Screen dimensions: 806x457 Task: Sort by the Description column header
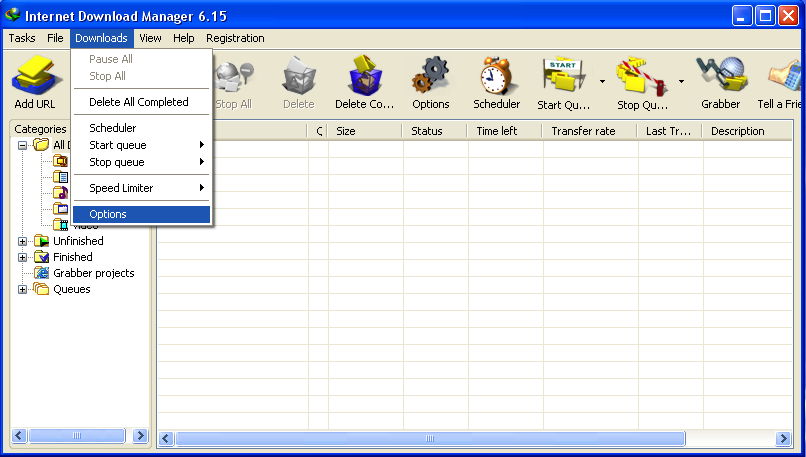point(748,131)
